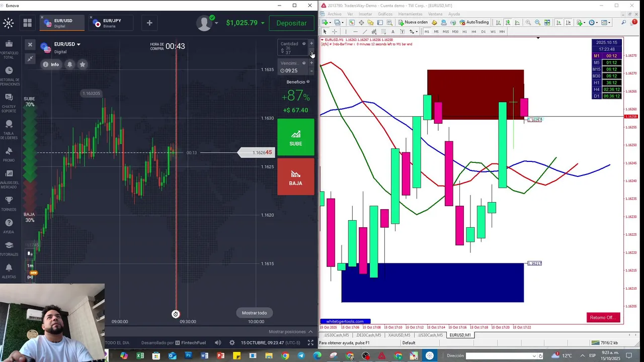This screenshot has width=644, height=362.
Task: Switch to DE30Cash,M5 chart tab
Action: [x=368, y=335]
